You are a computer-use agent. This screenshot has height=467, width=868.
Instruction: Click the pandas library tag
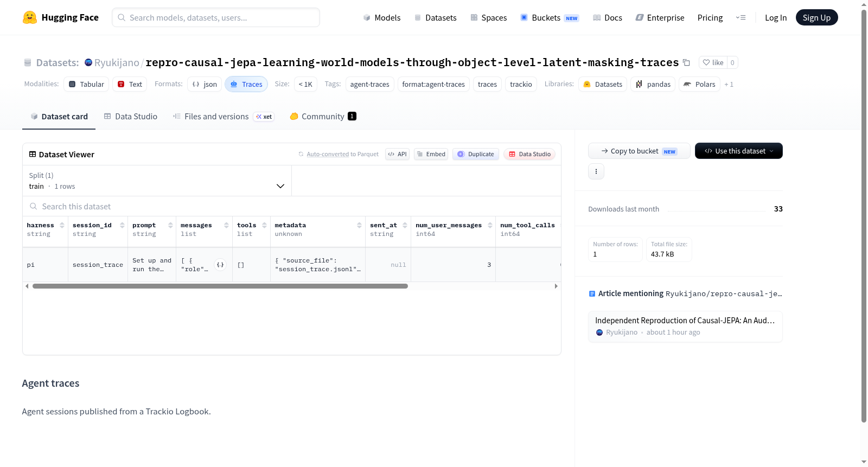tap(653, 84)
